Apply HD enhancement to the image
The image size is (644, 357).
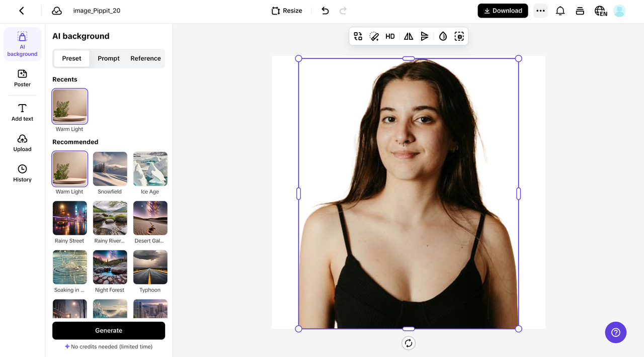pos(390,36)
